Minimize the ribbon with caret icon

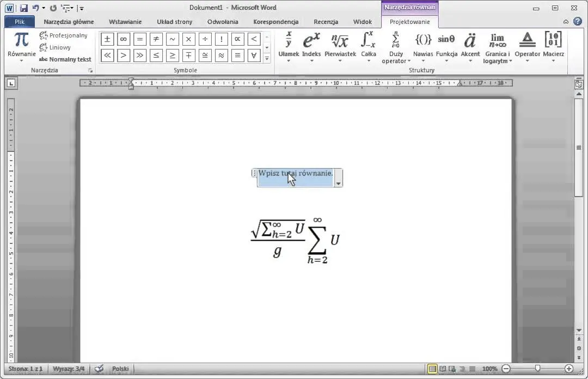[x=566, y=22]
